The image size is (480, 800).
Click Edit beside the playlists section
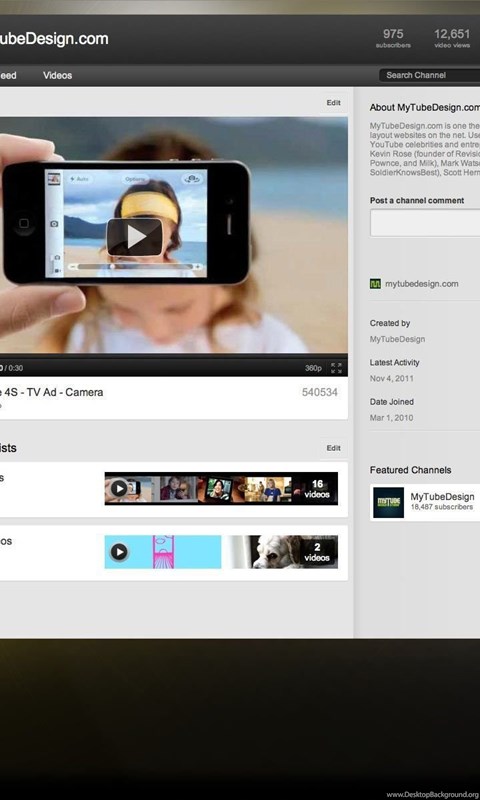click(334, 448)
